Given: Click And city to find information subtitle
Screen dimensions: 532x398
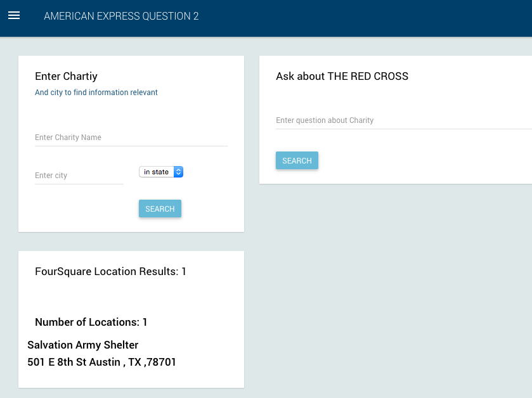Looking at the screenshot, I should [96, 93].
